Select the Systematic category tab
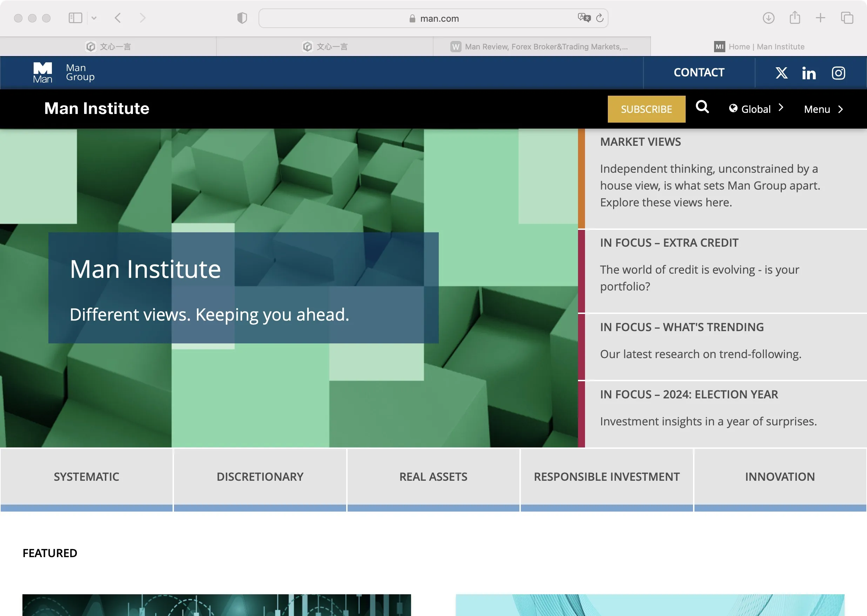Image resolution: width=867 pixels, height=616 pixels. pos(87,479)
